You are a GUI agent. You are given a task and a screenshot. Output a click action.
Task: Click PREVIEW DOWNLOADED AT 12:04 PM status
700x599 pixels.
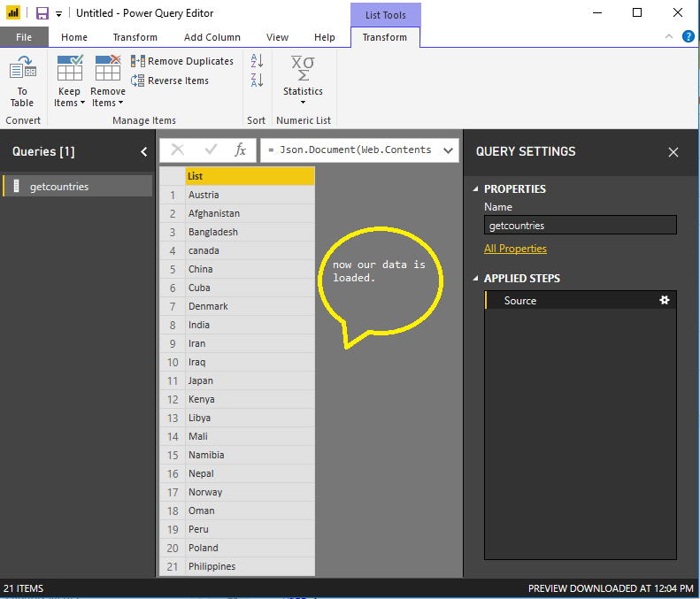[611, 588]
